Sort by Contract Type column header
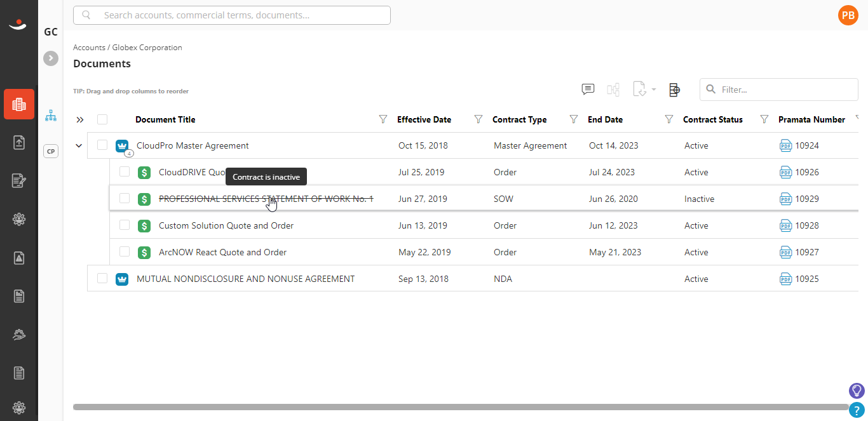The height and width of the screenshot is (421, 868). pyautogui.click(x=519, y=119)
